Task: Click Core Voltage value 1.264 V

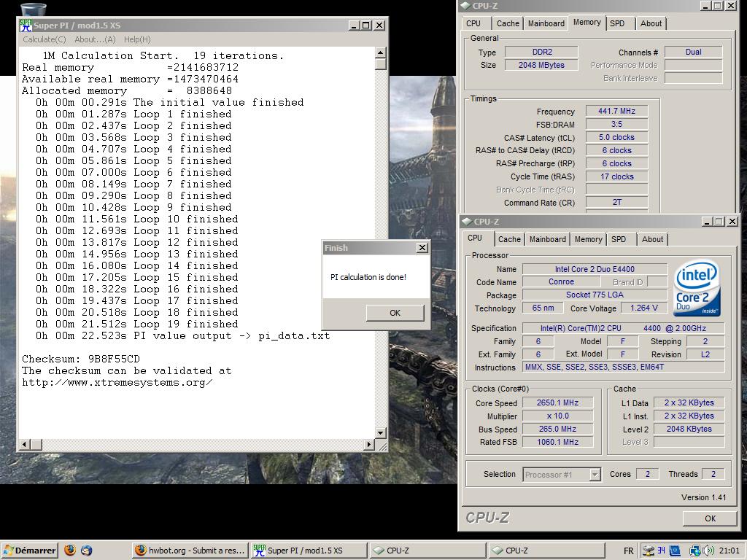Action: [643, 308]
